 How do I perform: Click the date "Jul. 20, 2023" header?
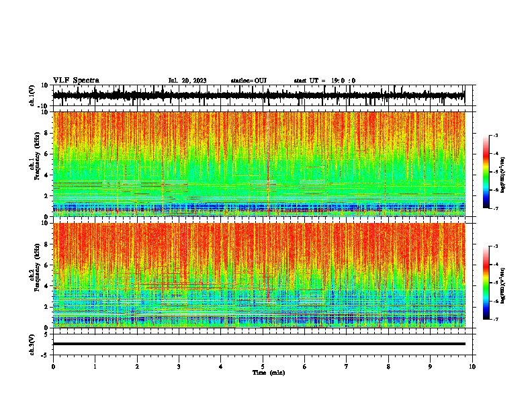(x=187, y=81)
